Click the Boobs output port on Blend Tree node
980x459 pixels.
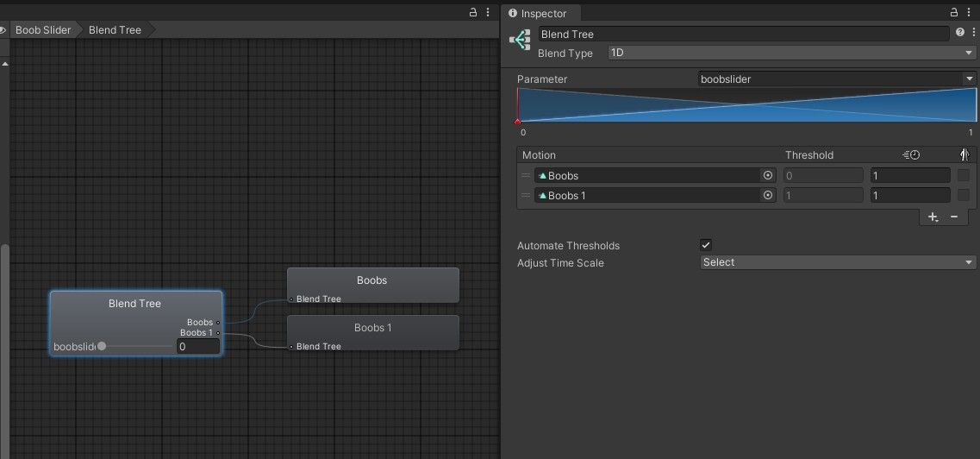[x=218, y=323]
